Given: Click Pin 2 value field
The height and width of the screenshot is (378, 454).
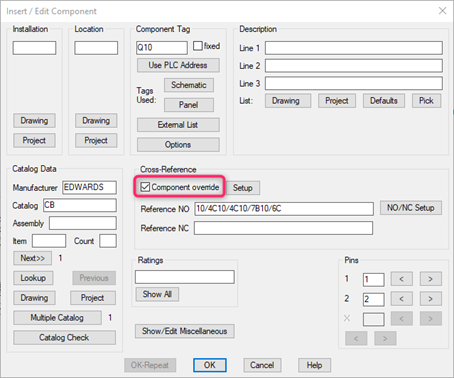Looking at the screenshot, I should coord(374,299).
